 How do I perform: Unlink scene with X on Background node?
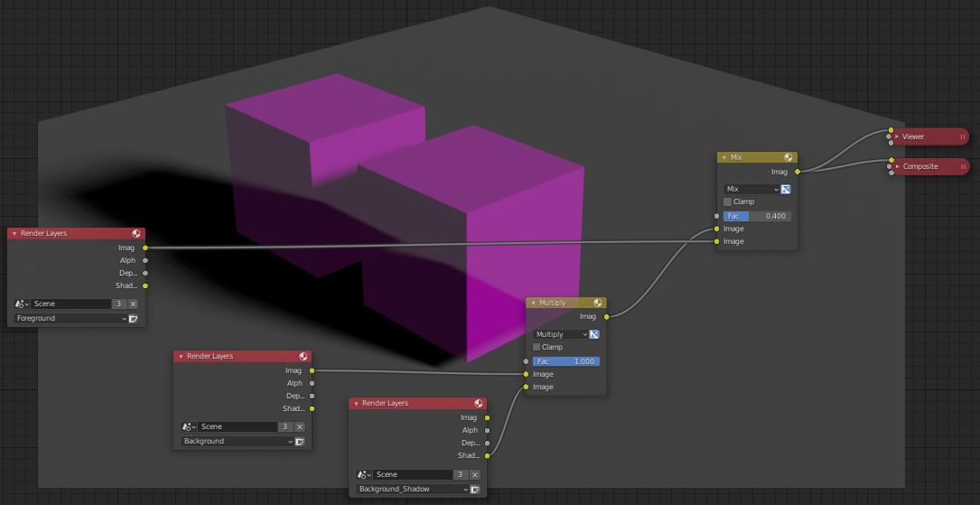tap(300, 427)
